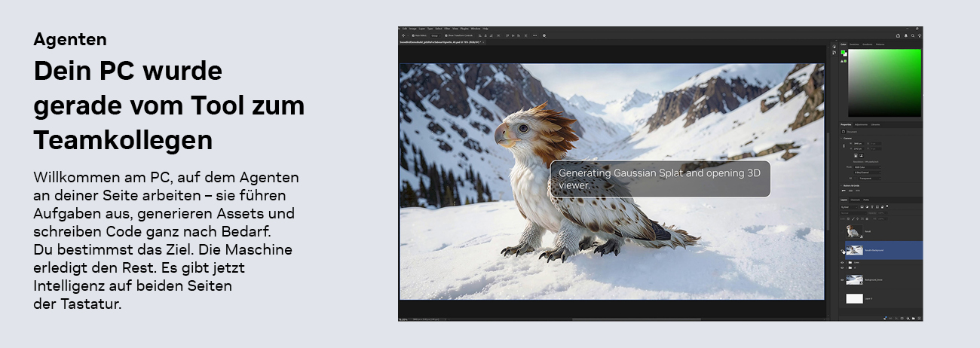Open the share icon at top right
This screenshot has height=348, width=980.
click(x=898, y=35)
